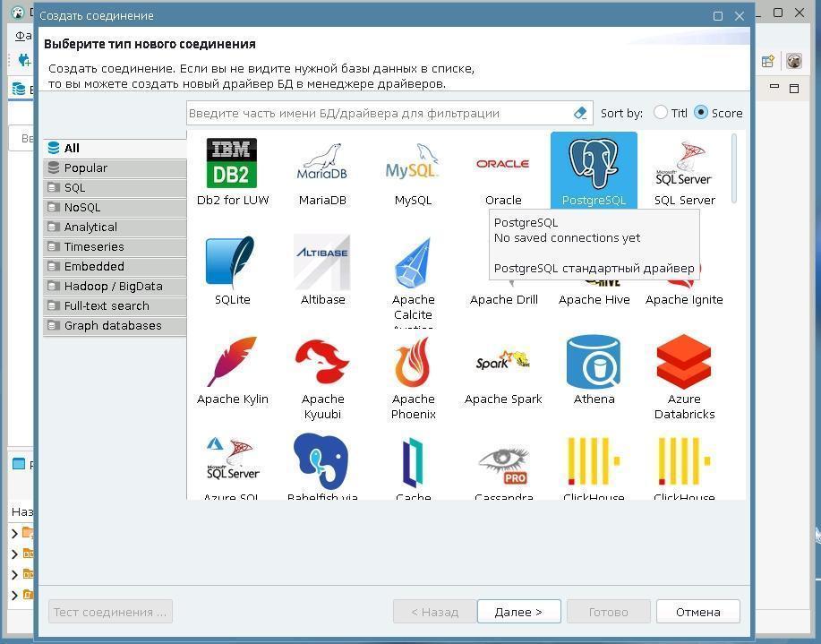Switch to the NoSQL category
Image resolution: width=821 pixels, height=644 pixels.
pos(82,208)
